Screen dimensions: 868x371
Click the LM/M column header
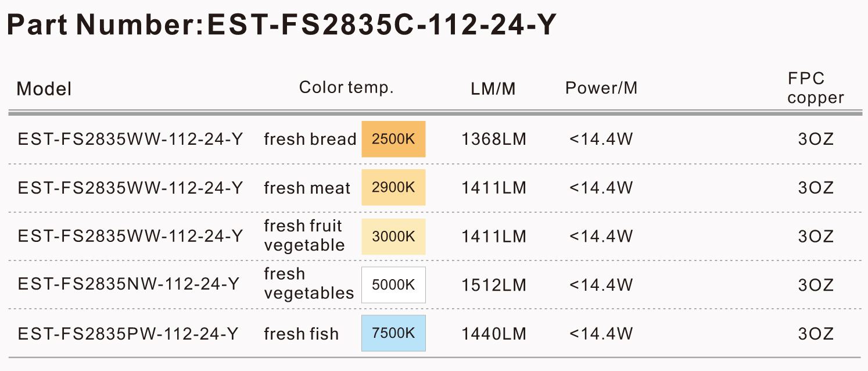[493, 88]
